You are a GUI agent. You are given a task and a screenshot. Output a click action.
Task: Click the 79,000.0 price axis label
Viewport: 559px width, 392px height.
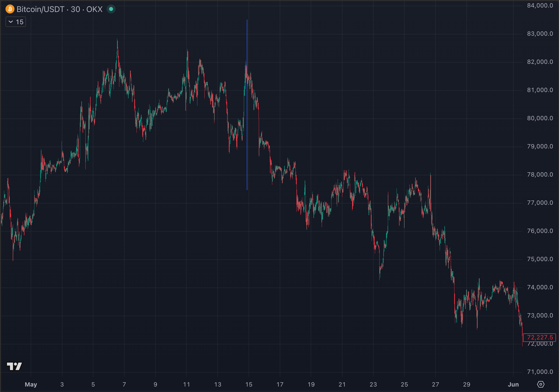tap(540, 146)
